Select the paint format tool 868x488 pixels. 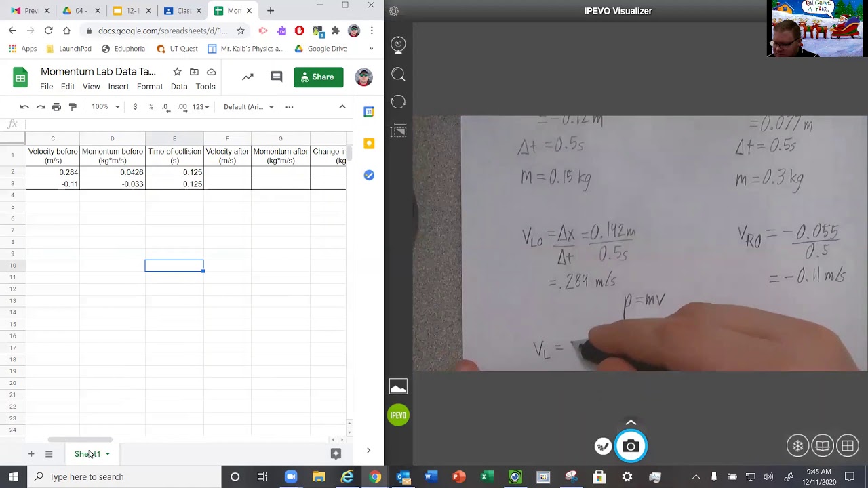click(73, 107)
